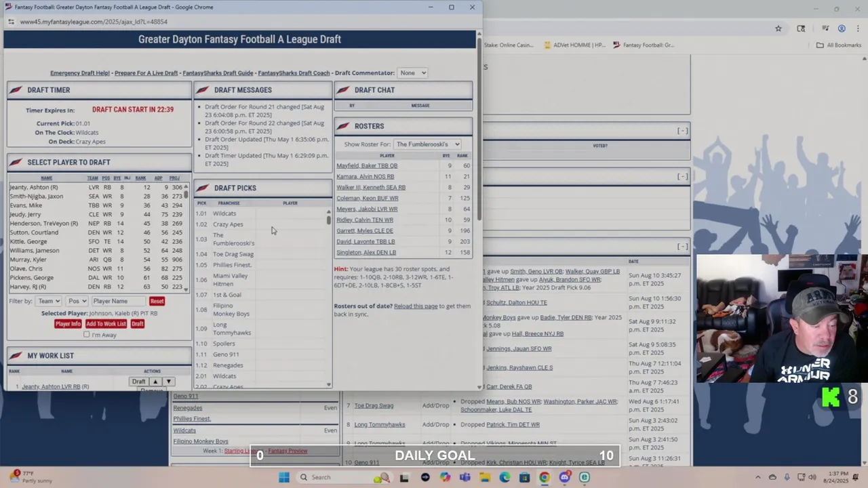868x488 pixels.
Task: Draft Jeanty from My Work List
Action: click(138, 382)
